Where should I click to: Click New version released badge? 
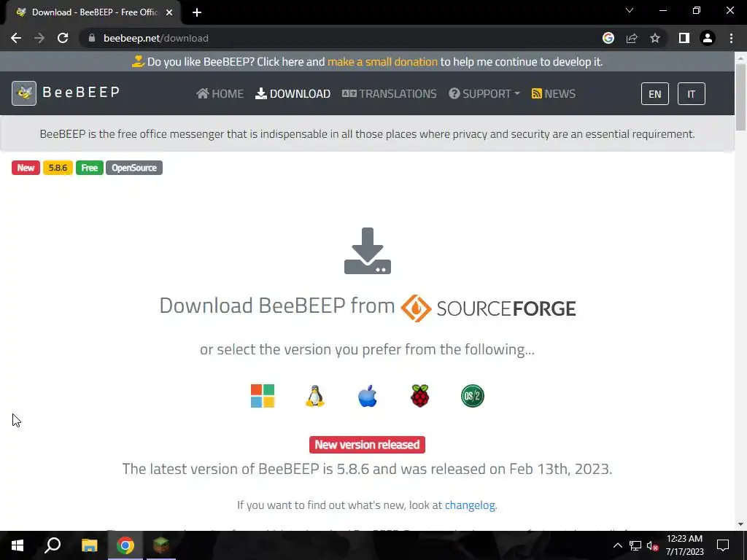368,445
